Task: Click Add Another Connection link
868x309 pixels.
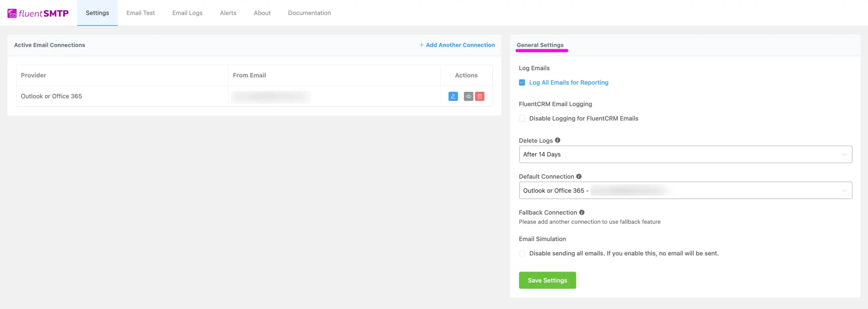Action: pyautogui.click(x=457, y=45)
